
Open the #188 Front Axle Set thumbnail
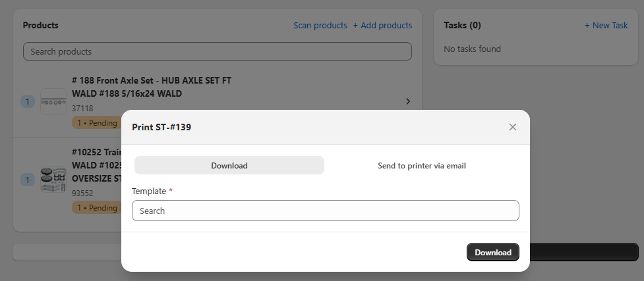pyautogui.click(x=53, y=101)
